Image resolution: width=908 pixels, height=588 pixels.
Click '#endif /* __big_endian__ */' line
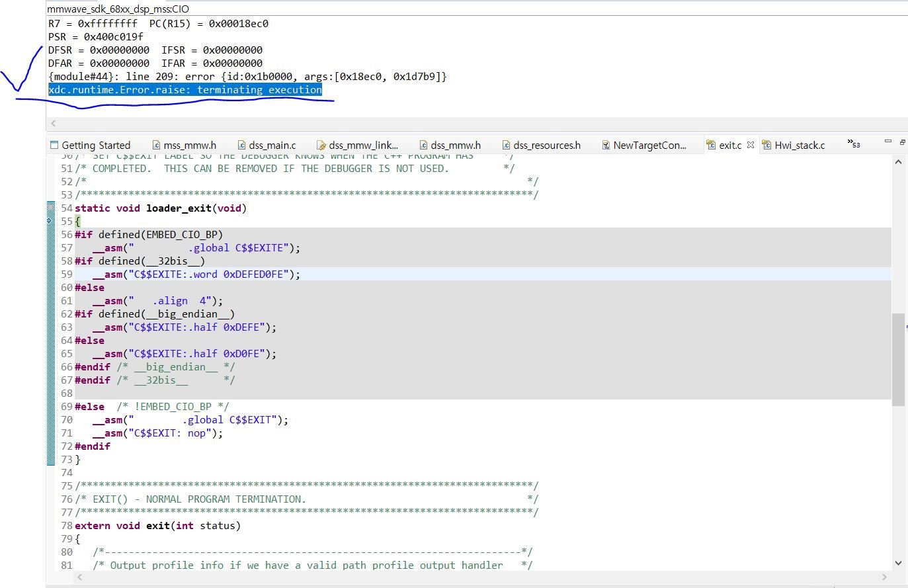tap(155, 366)
